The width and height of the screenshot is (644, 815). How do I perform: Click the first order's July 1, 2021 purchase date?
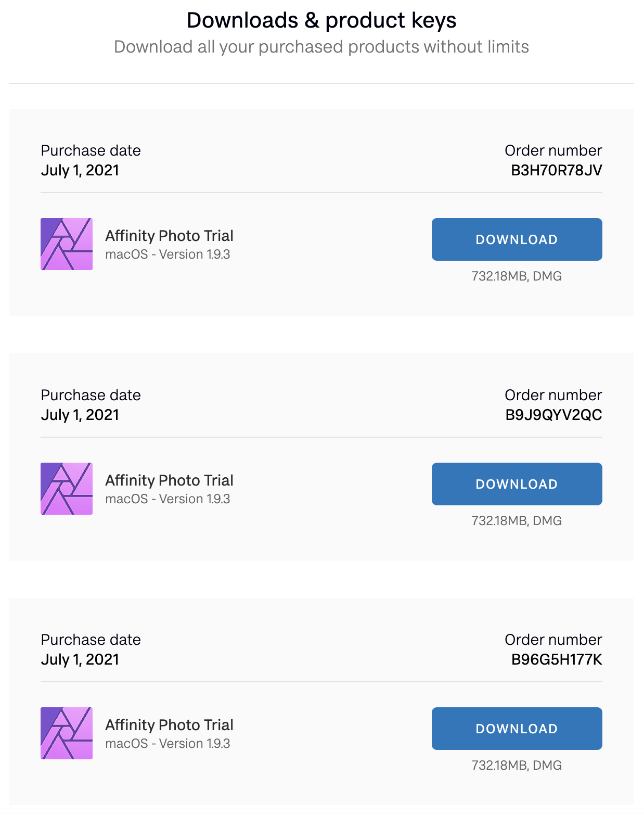[x=80, y=171]
